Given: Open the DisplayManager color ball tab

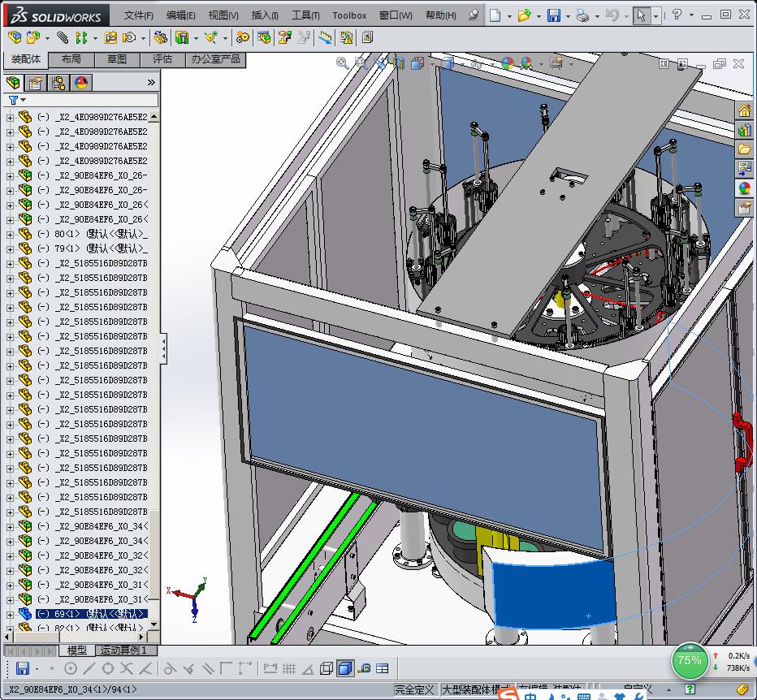Looking at the screenshot, I should (x=80, y=83).
